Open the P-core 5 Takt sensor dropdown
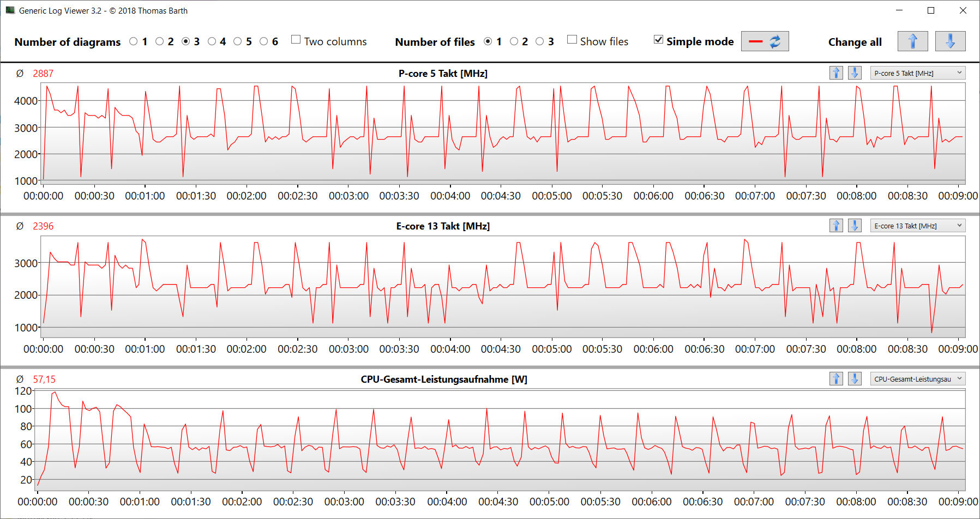This screenshot has width=980, height=519. pyautogui.click(x=917, y=73)
